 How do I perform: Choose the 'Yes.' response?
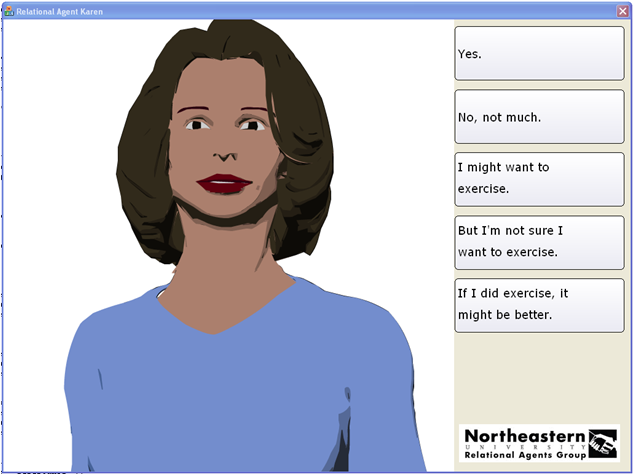pyautogui.click(x=539, y=53)
